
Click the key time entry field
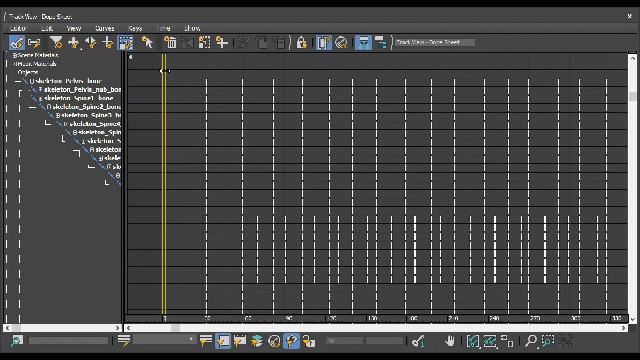click(344, 340)
